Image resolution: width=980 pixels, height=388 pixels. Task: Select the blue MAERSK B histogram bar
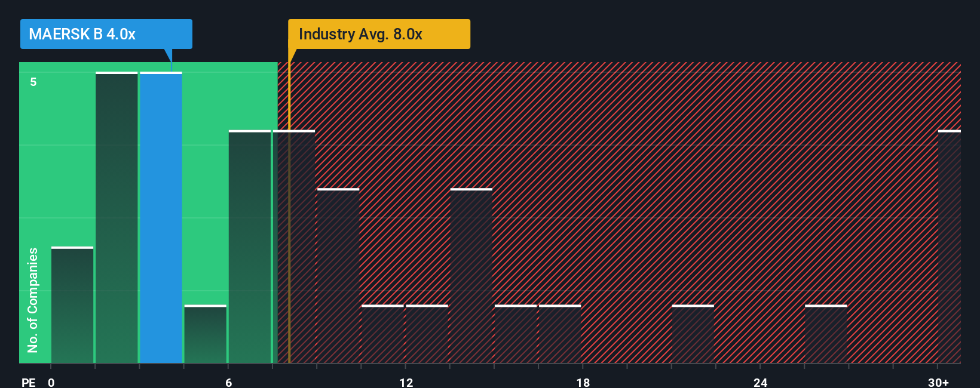[x=161, y=217]
